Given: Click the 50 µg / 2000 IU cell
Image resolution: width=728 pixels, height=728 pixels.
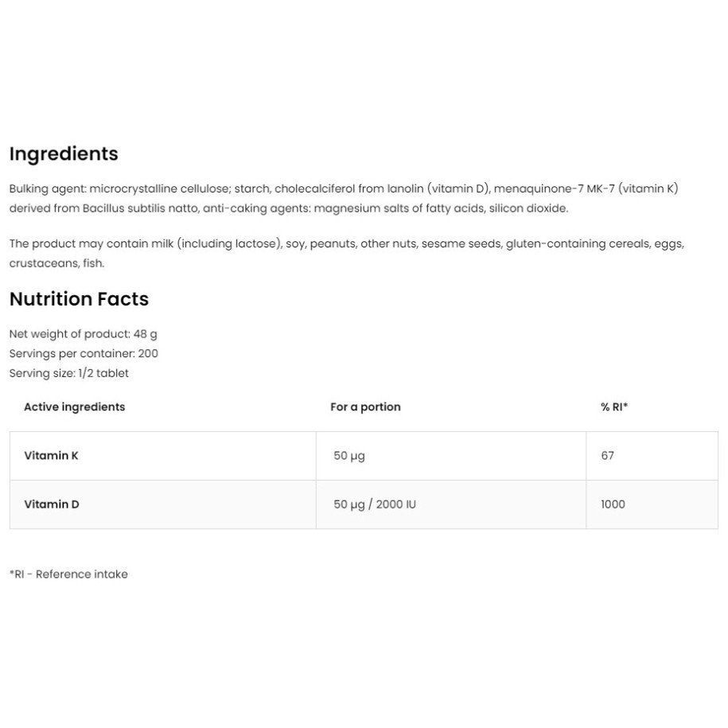Looking at the screenshot, I should [375, 504].
